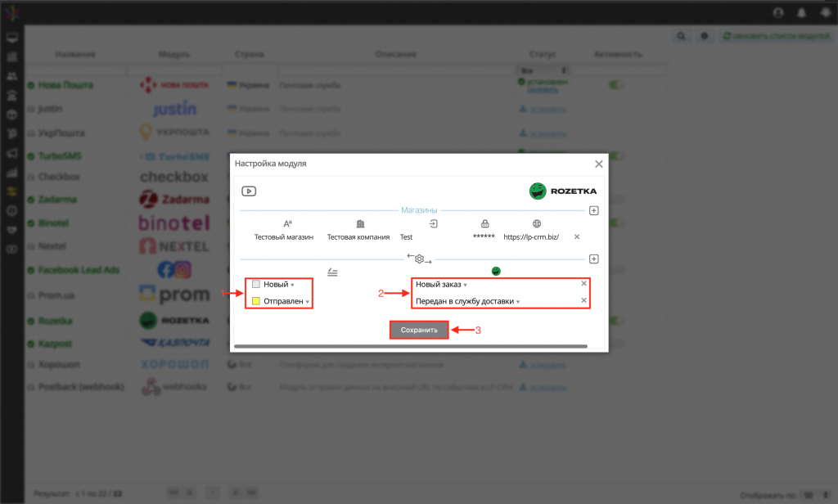Screen dimensions: 838x504
Task: Click the CRM status list column icon
Action: [332, 272]
